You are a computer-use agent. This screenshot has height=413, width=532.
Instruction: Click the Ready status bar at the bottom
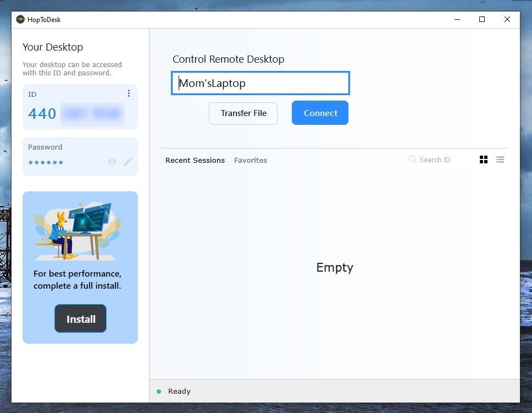coord(179,391)
